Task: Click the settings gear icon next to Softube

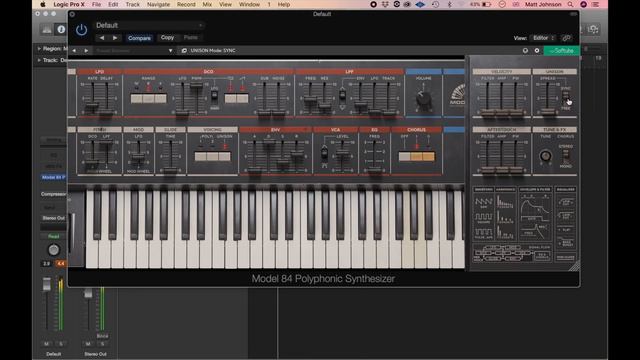Action: (x=537, y=51)
